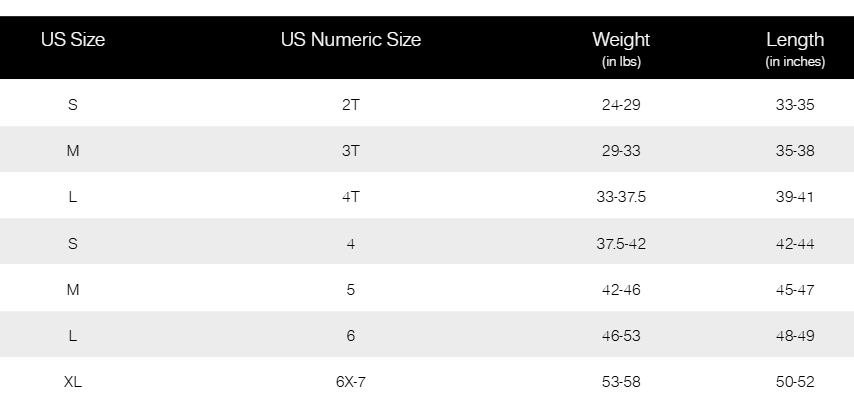Click the 6X-7 numeric size cell
Image resolution: width=854 pixels, height=403 pixels.
tap(351, 382)
